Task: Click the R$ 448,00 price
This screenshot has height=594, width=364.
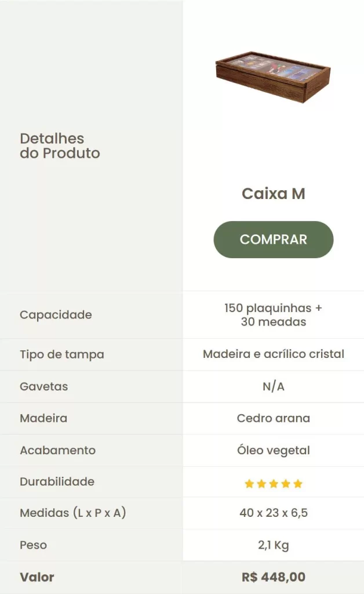Action: point(273,577)
